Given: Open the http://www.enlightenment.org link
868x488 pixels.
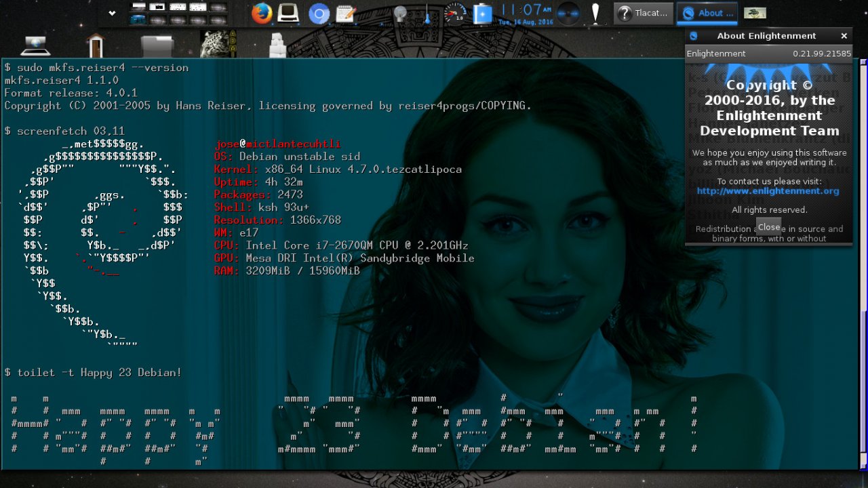Looking at the screenshot, I should (x=768, y=191).
